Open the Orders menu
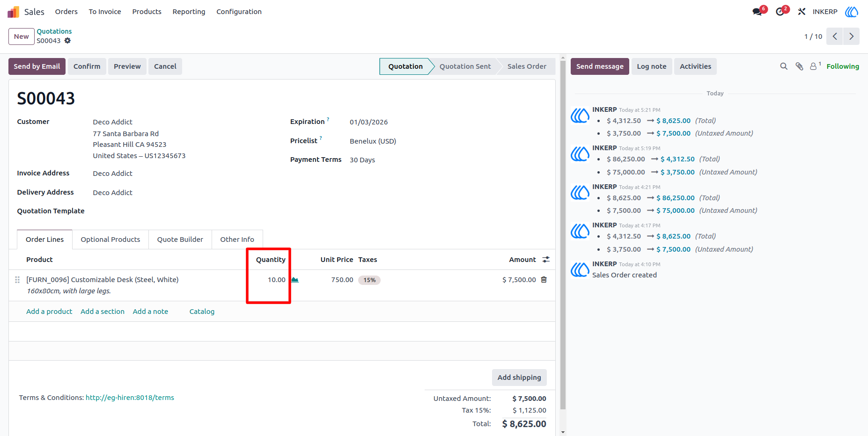Screen dimensions: 868x436 coord(66,12)
